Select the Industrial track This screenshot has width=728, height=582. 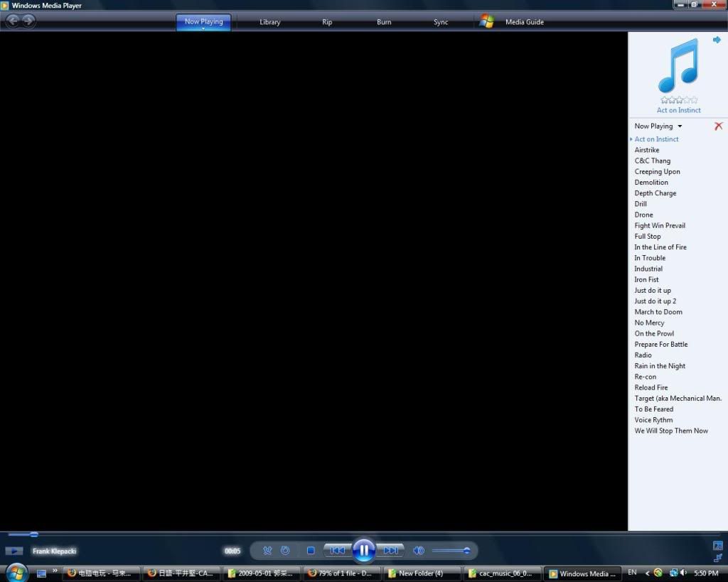tap(648, 269)
